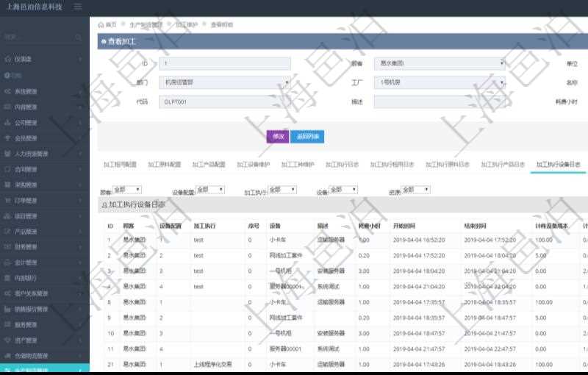This screenshot has height=375, width=588.
Task: Open the 工厂 1号机房 dropdown
Action: pyautogui.click(x=440, y=83)
